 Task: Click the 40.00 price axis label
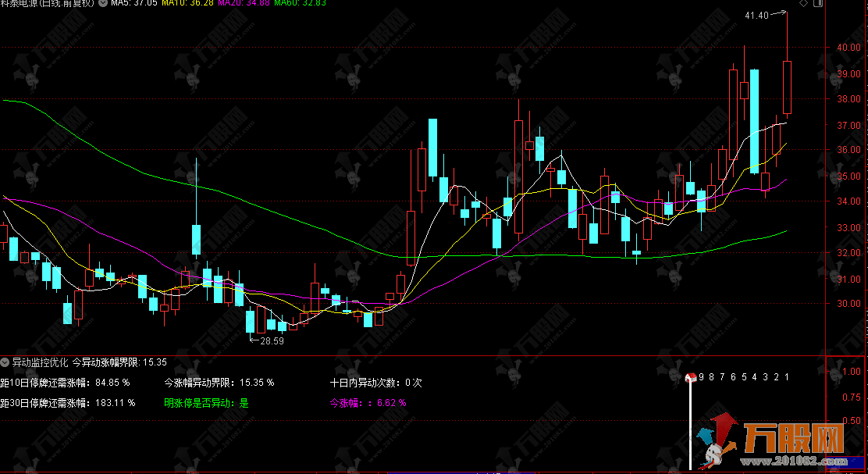(848, 48)
